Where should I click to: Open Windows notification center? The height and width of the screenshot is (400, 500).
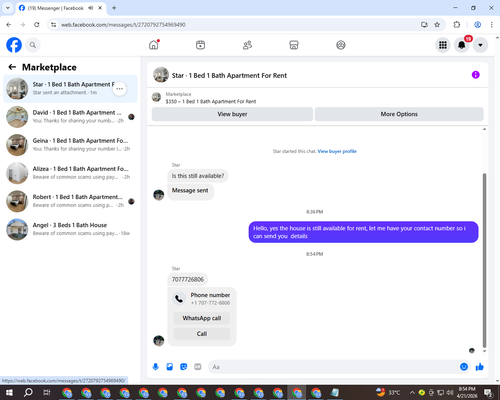[489, 393]
